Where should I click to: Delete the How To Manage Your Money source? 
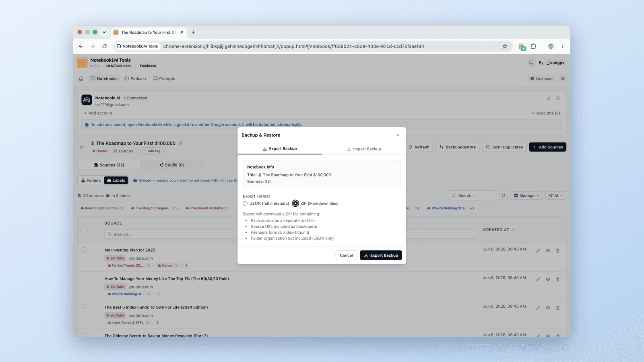pyautogui.click(x=558, y=280)
